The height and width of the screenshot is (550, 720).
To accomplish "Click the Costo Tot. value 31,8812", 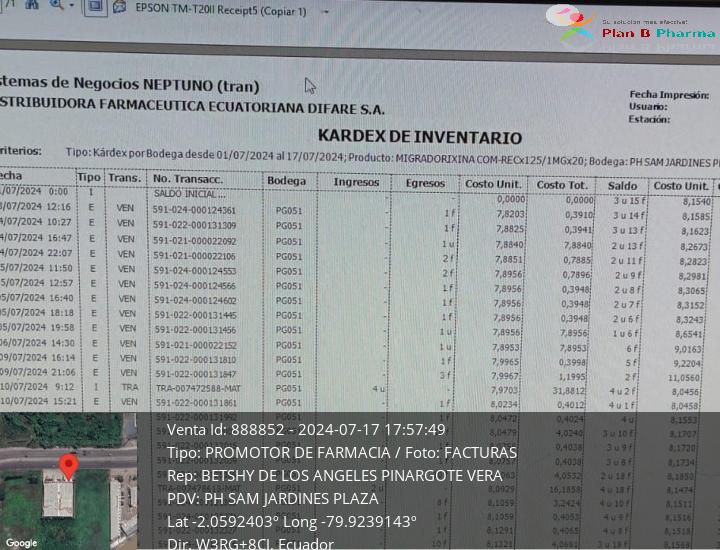I will [567, 391].
